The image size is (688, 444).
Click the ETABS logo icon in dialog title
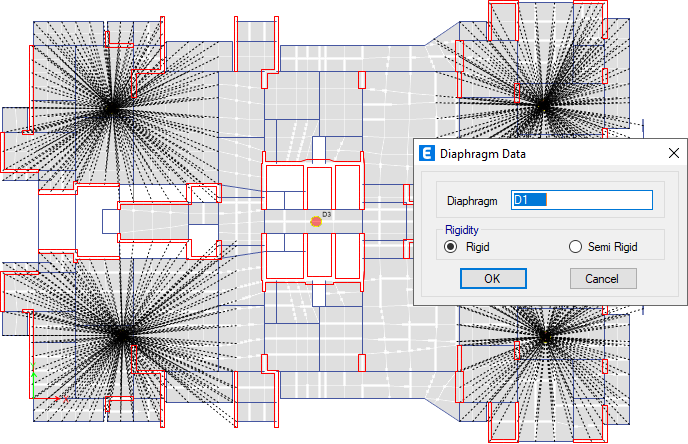[x=426, y=154]
